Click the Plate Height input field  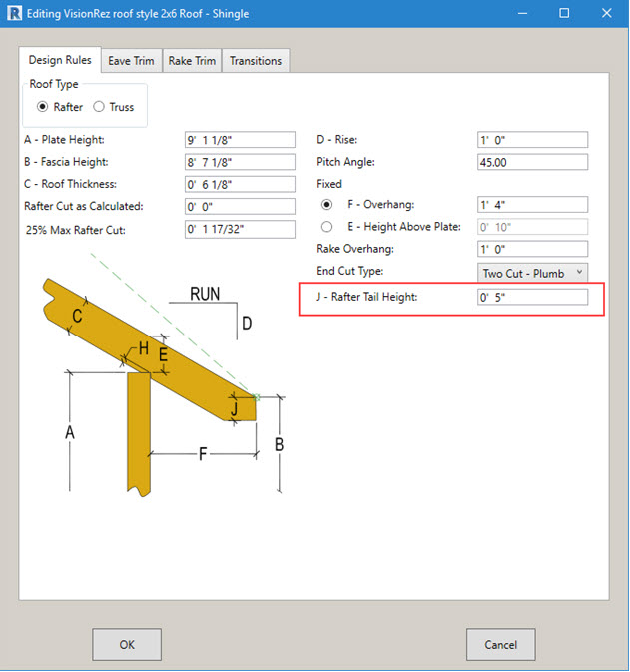pos(240,140)
